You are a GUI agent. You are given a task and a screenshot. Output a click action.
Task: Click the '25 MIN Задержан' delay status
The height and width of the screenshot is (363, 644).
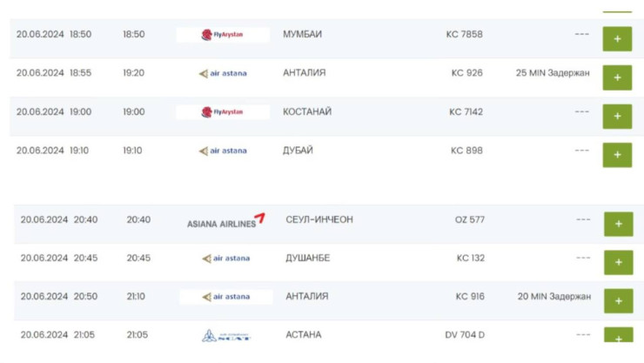click(553, 73)
